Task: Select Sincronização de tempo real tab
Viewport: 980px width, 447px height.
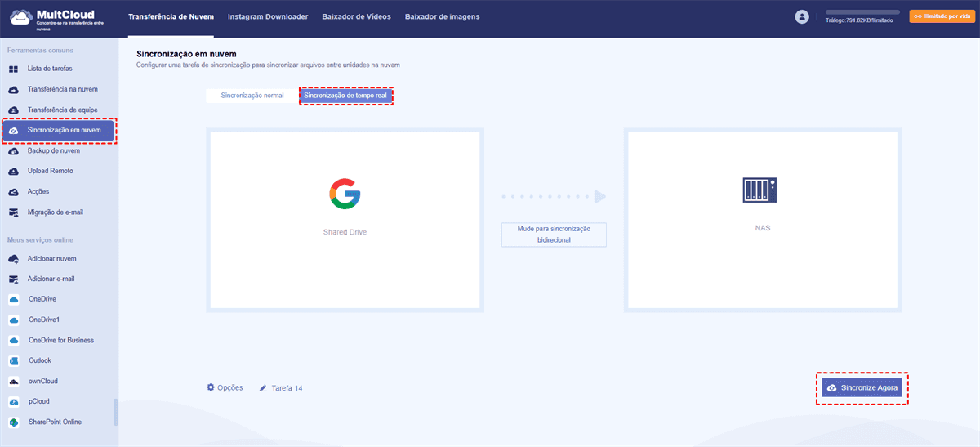Action: (346, 96)
